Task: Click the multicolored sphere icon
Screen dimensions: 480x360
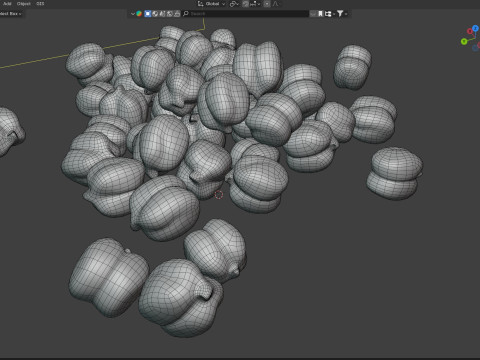Action: 139,14
